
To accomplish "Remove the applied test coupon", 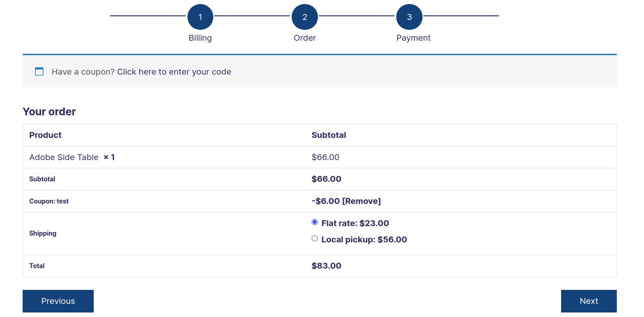I will (x=361, y=201).
